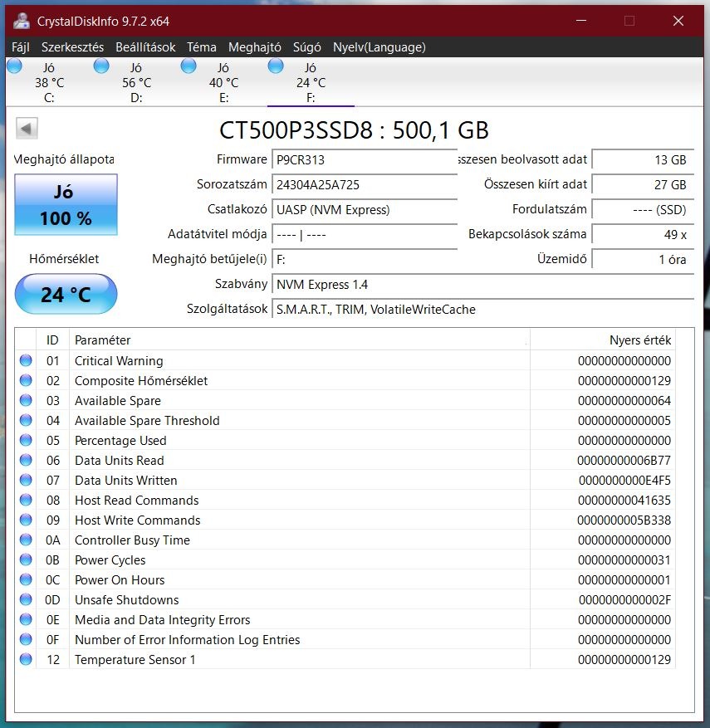Click status orb of Host Read Commands row
This screenshot has height=728, width=710.
point(26,500)
